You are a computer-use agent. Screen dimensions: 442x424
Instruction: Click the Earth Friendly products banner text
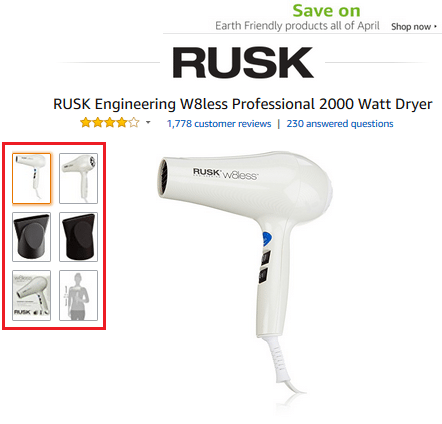[x=297, y=26]
